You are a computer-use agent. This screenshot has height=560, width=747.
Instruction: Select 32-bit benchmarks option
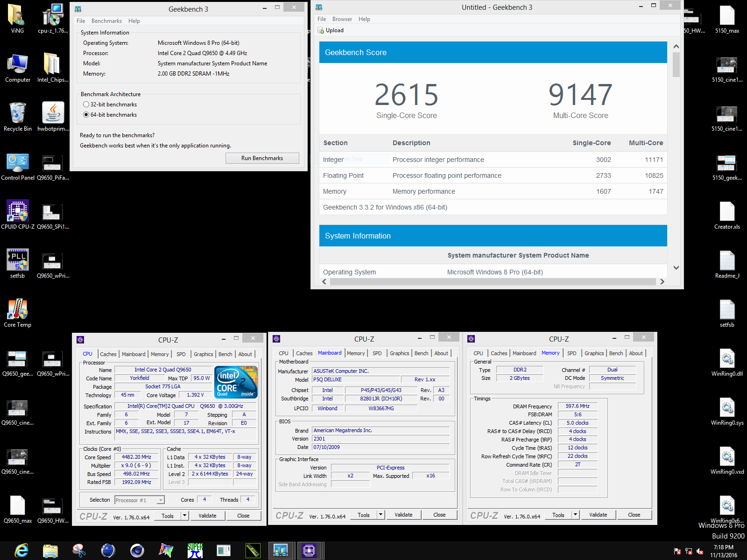110,105
